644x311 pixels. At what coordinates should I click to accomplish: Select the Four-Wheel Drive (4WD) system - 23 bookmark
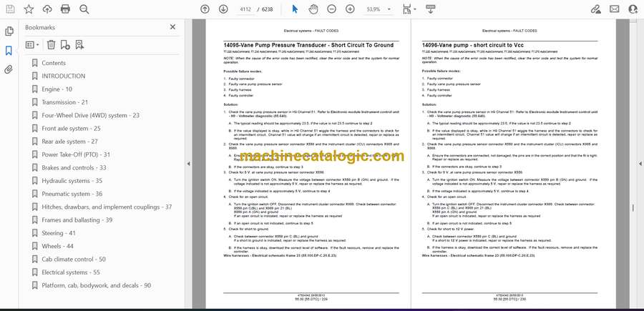pyautogui.click(x=90, y=115)
